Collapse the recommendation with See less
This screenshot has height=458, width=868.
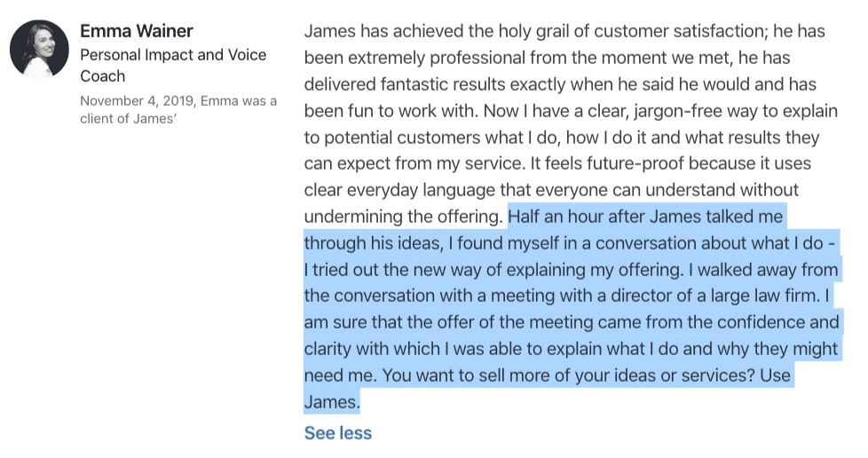[337, 432]
